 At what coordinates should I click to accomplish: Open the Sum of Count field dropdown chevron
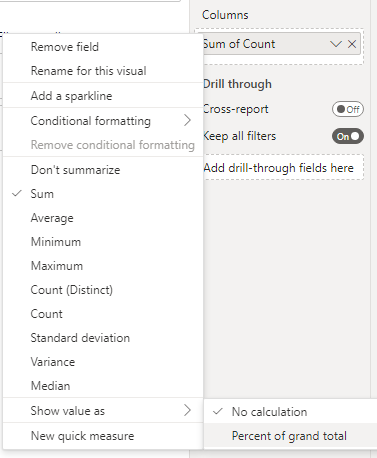tap(336, 44)
